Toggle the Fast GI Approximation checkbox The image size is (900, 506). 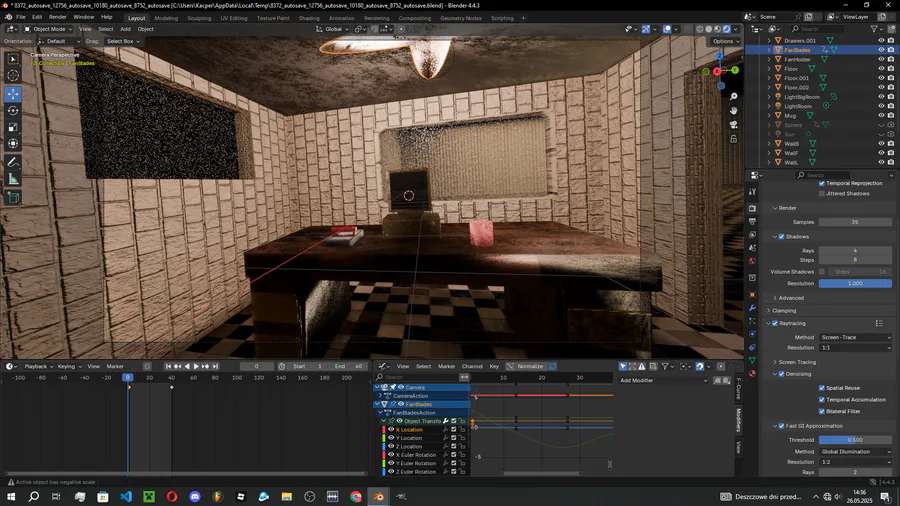coord(781,426)
